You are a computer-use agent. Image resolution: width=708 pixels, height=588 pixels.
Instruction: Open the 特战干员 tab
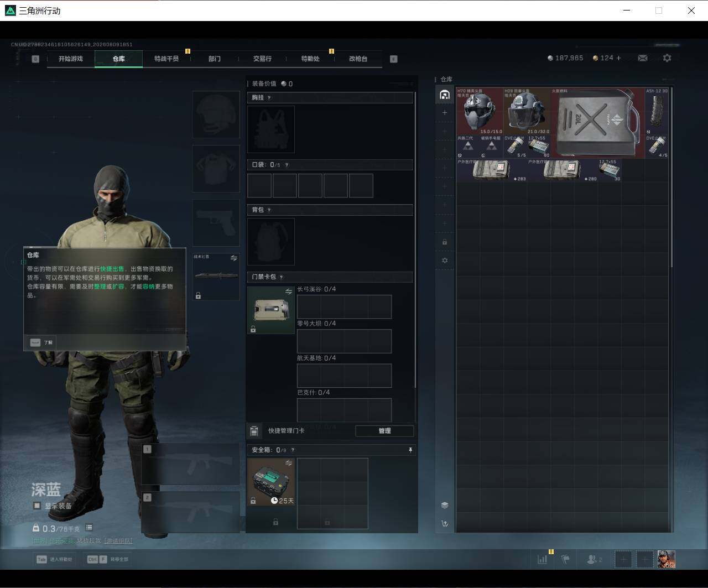click(166, 59)
